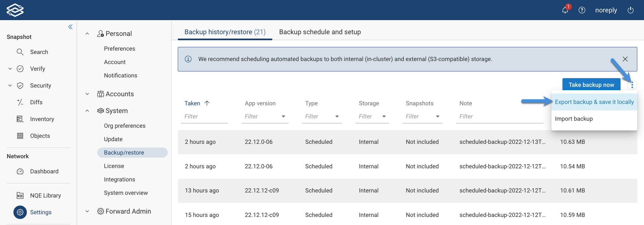The image size is (644, 225).
Task: Switch to Backup history/restore tab
Action: point(225,32)
